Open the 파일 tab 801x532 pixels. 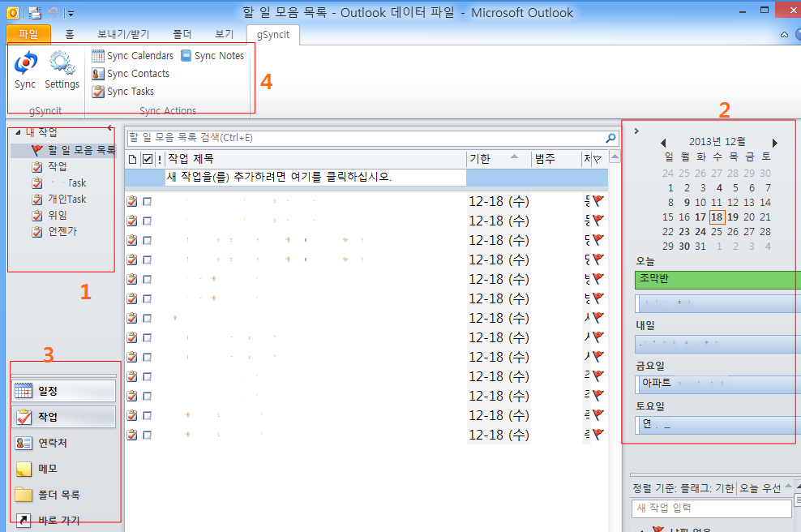click(28, 34)
